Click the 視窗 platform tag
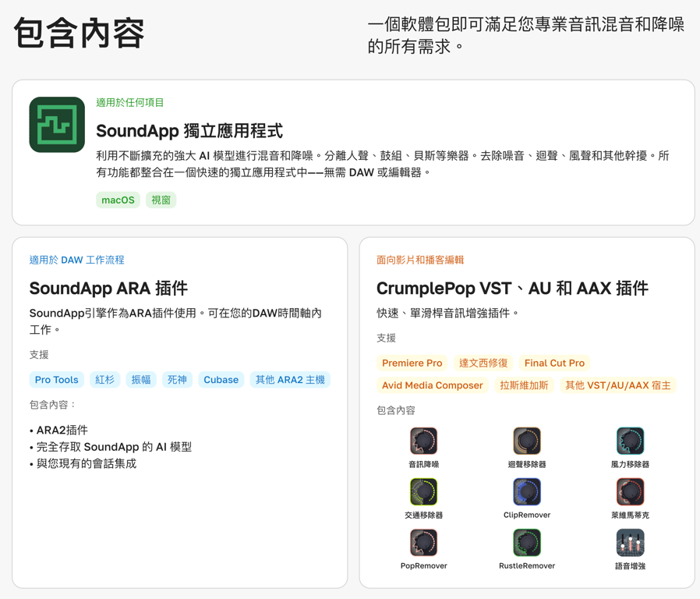Screen dimensions: 700x599 [x=161, y=200]
